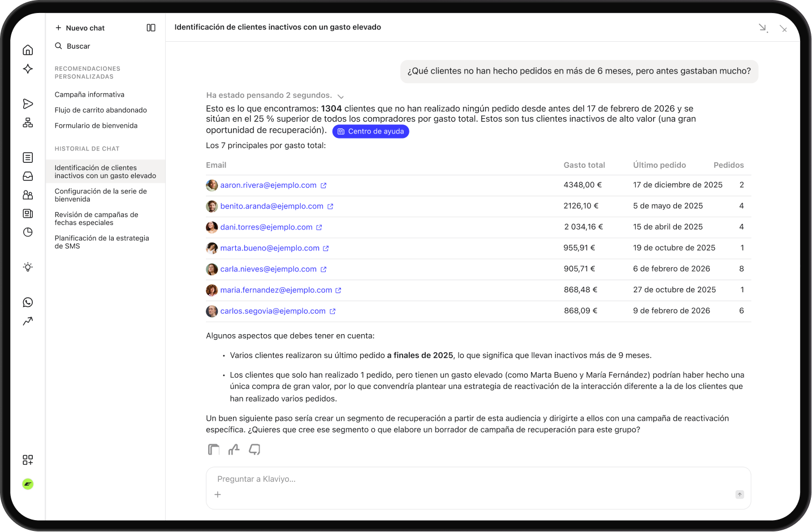Image resolution: width=812 pixels, height=532 pixels.
Task: Open the Audience people icon
Action: (28, 195)
